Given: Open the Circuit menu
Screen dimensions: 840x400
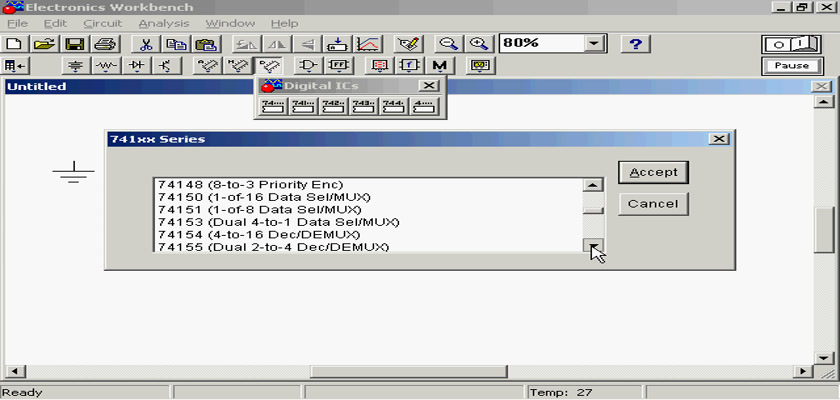Looking at the screenshot, I should [x=103, y=24].
